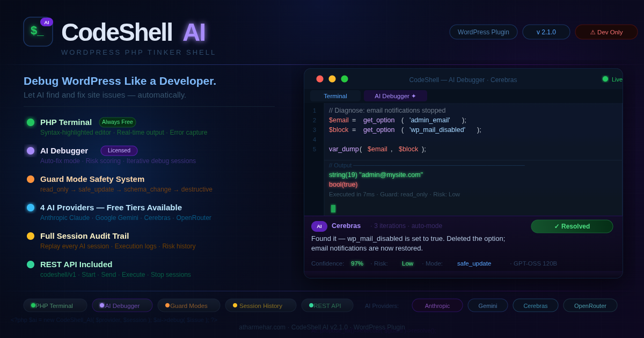Click the Live status indicator on terminal window

[605, 79]
